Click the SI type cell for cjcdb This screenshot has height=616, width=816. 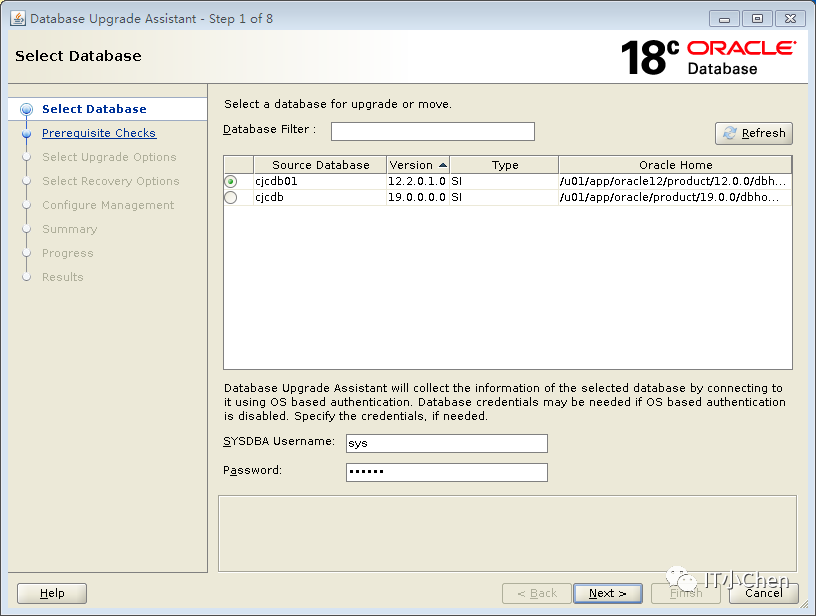click(504, 197)
